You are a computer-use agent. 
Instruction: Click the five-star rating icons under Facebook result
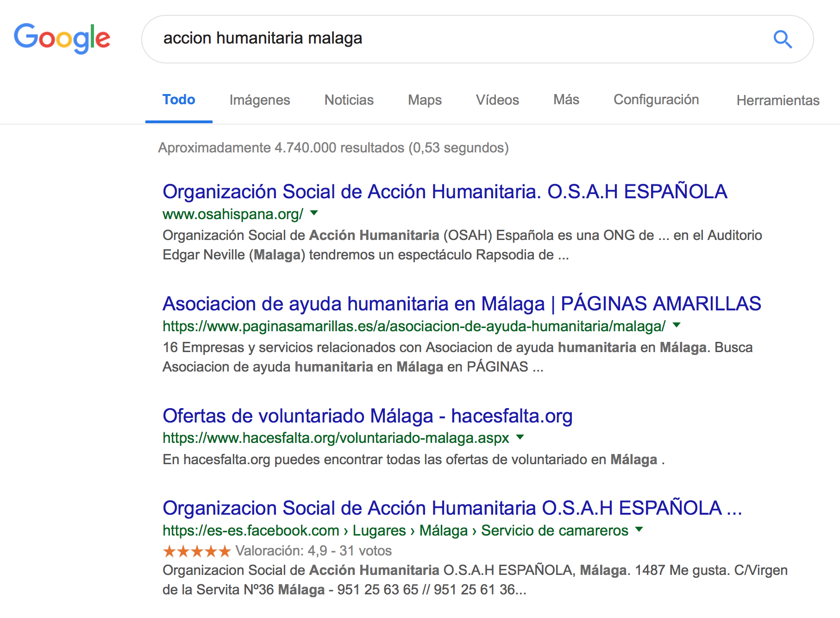click(197, 551)
